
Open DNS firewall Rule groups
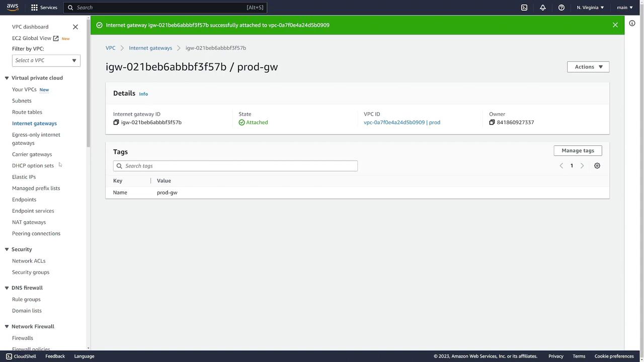coord(26,299)
